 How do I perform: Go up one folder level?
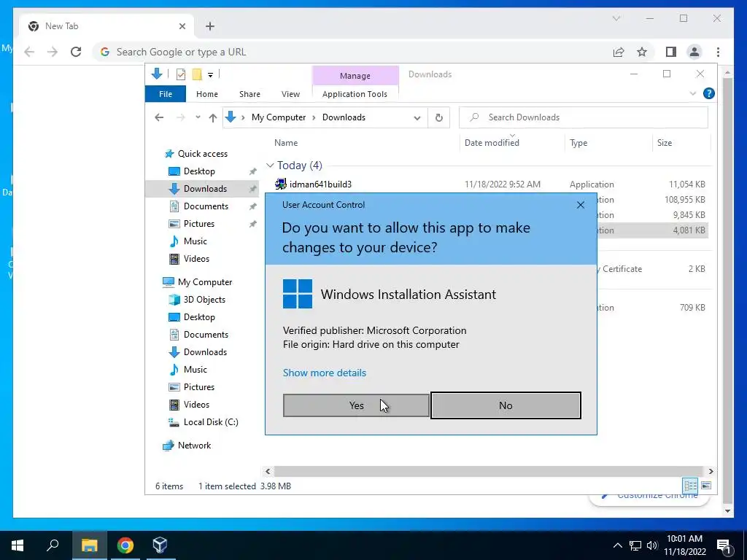click(212, 117)
